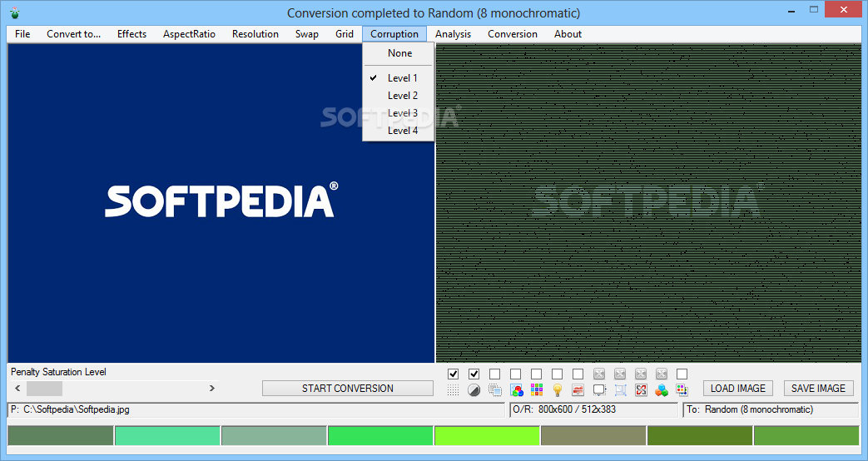Open the Analysis menu
The height and width of the screenshot is (461, 868).
tap(453, 34)
